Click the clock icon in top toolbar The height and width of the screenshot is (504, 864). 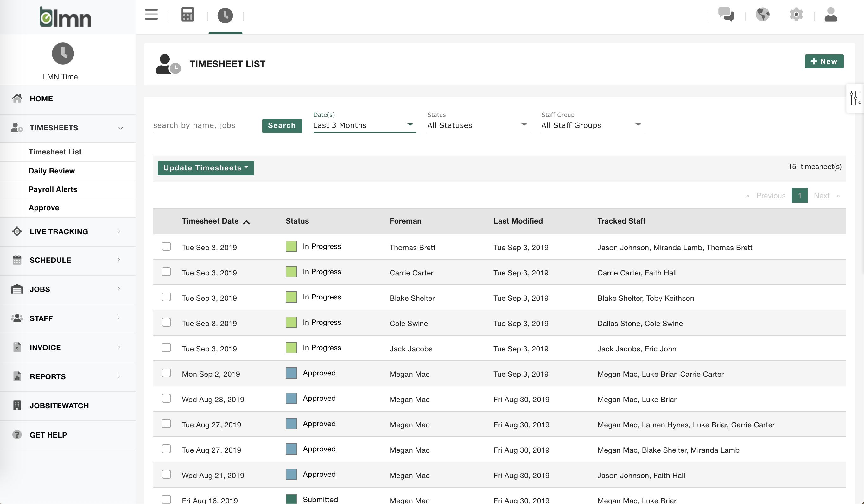pyautogui.click(x=225, y=16)
